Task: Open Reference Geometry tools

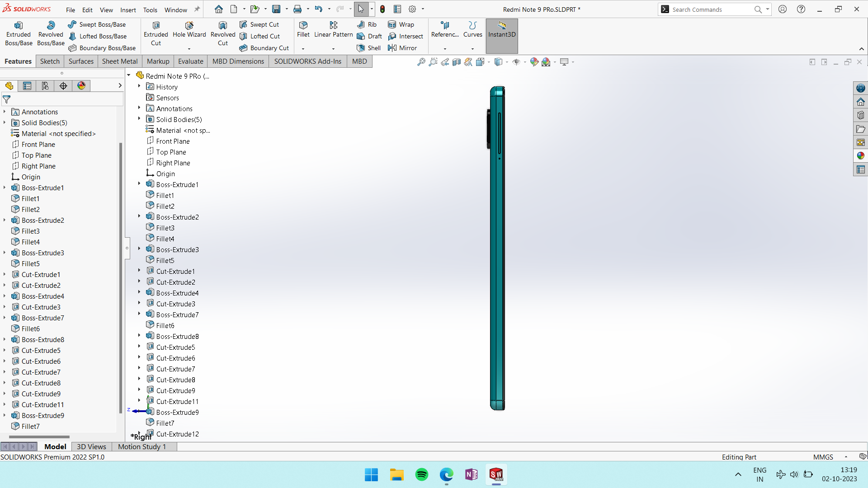Action: click(x=445, y=30)
